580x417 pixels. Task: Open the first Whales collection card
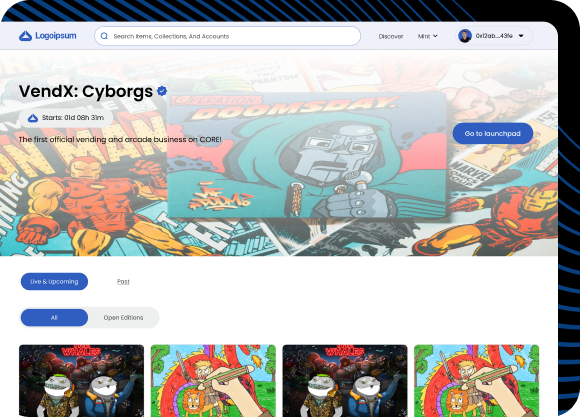click(x=81, y=381)
